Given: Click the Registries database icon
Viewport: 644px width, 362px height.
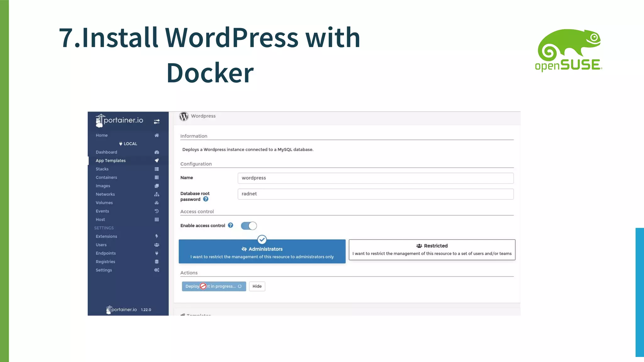Looking at the screenshot, I should (157, 262).
